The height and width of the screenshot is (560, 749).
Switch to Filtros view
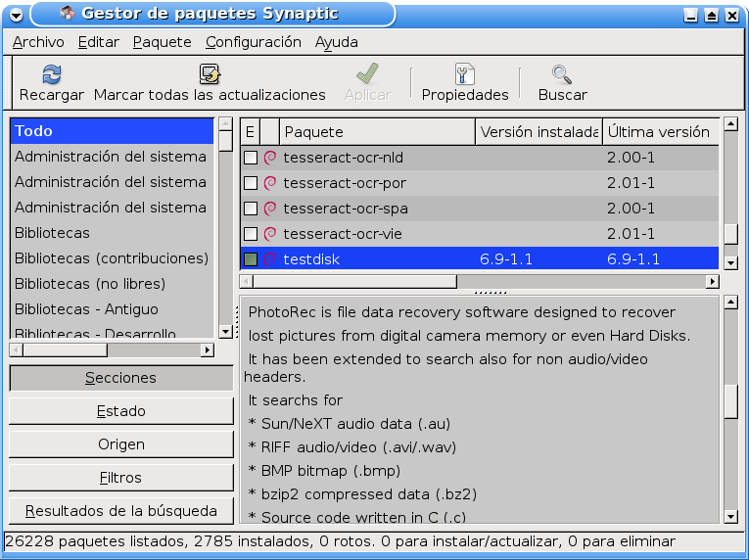pos(120,478)
